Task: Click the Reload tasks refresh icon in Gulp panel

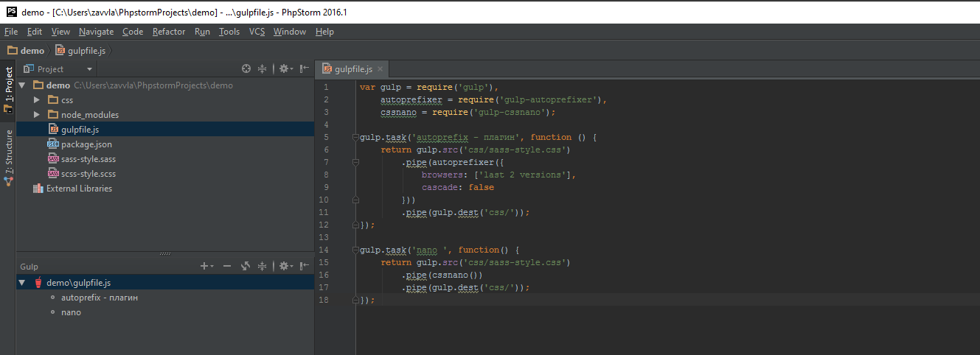Action: pos(246,266)
